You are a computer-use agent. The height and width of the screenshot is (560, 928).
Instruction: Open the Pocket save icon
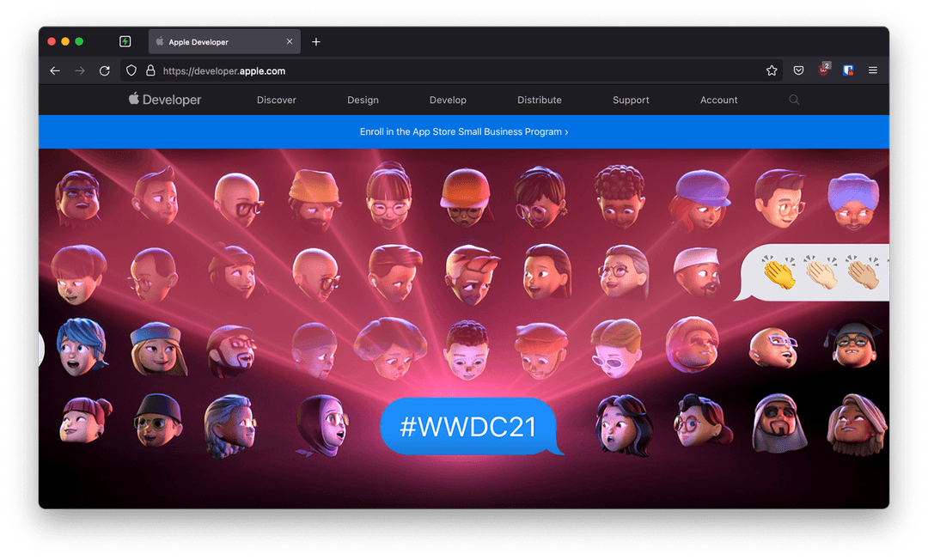(x=798, y=71)
